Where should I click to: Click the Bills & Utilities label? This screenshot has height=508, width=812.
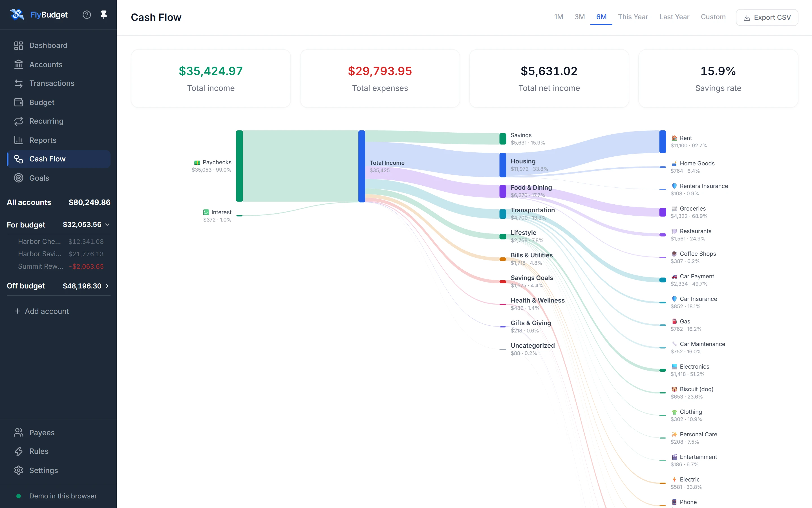click(x=531, y=255)
